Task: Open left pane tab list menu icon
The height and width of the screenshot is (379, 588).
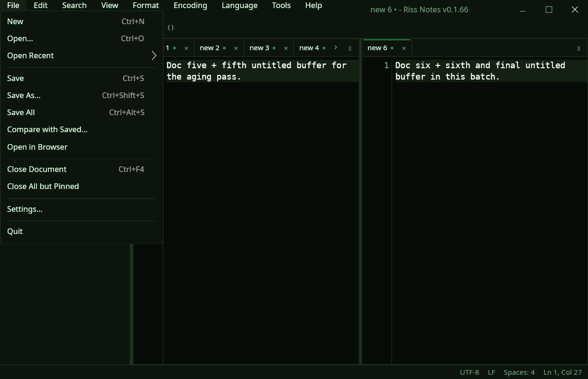Action: pyautogui.click(x=350, y=48)
